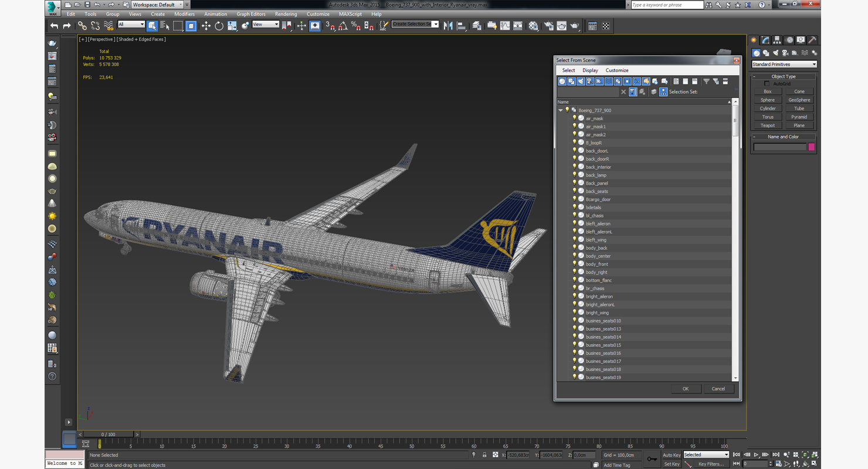Choose the Select and Scale tool
The height and width of the screenshot is (469, 868).
pos(232,26)
